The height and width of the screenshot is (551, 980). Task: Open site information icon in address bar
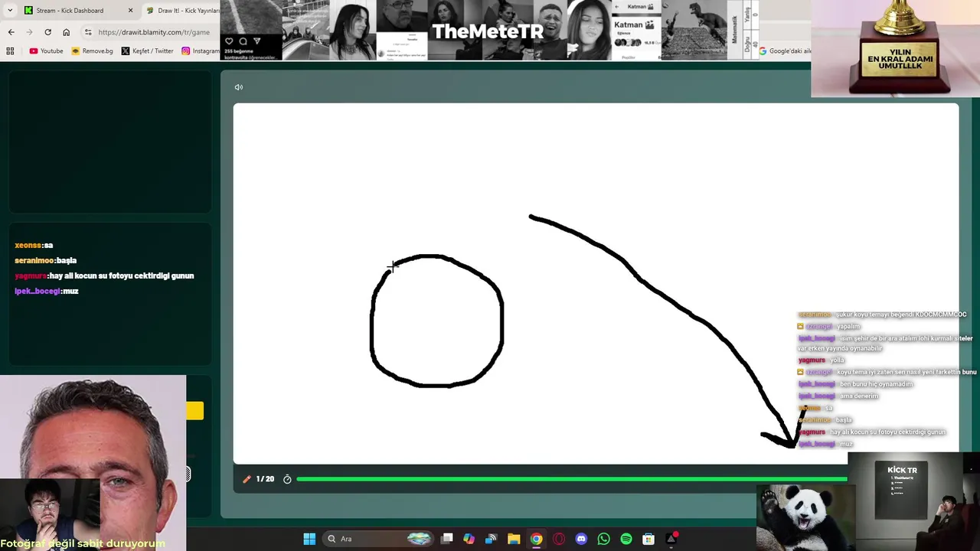coord(88,32)
